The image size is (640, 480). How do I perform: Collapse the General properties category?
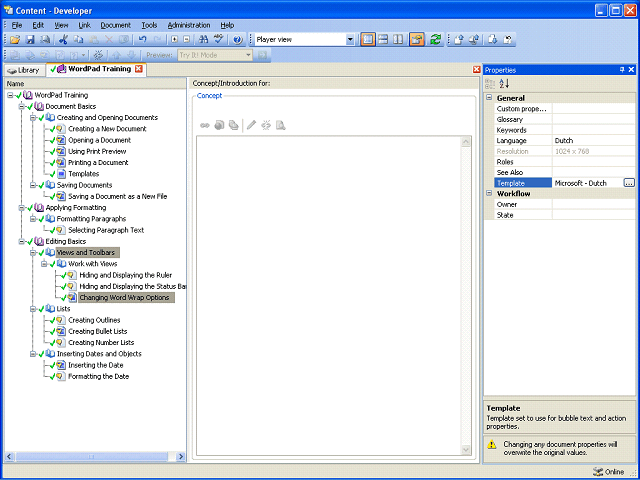489,98
